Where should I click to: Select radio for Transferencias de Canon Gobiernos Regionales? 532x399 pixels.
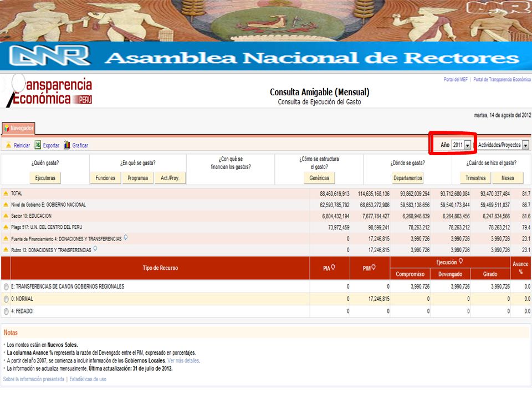point(6,287)
